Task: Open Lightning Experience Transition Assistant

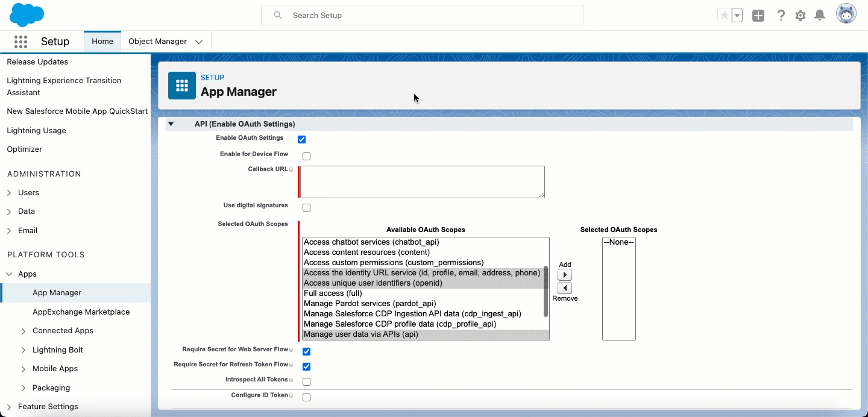Action: [x=64, y=87]
